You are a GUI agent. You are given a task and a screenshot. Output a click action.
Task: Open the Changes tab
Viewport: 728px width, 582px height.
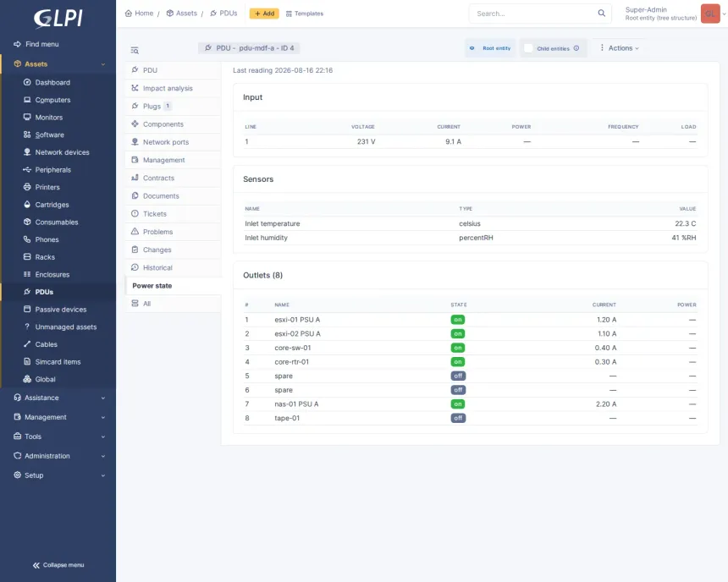pyautogui.click(x=173, y=250)
